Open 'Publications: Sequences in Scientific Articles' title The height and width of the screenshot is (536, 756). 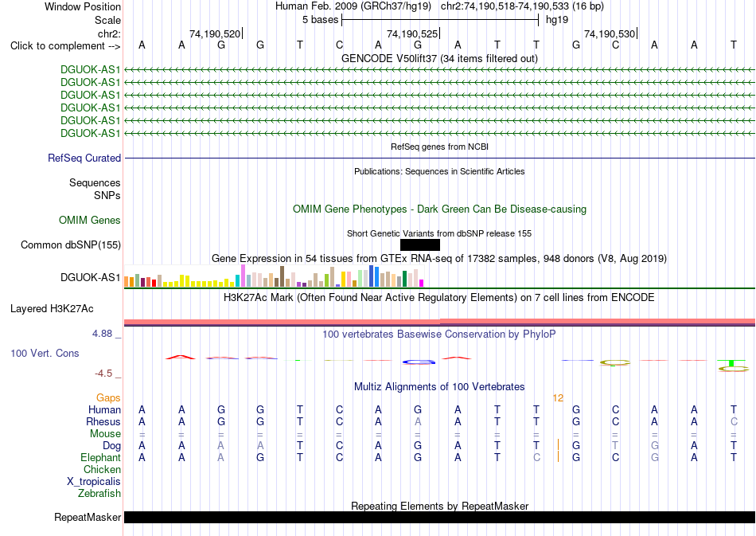(x=439, y=171)
